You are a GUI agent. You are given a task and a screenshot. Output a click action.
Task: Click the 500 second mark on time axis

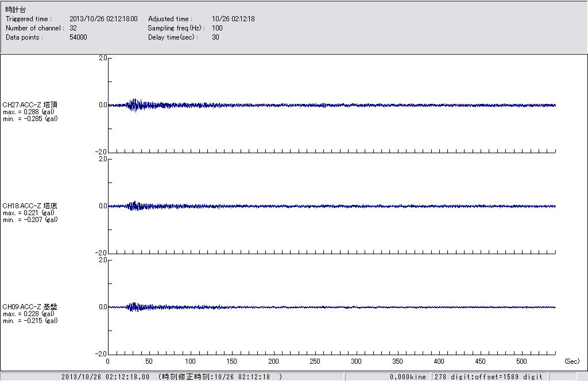point(522,361)
